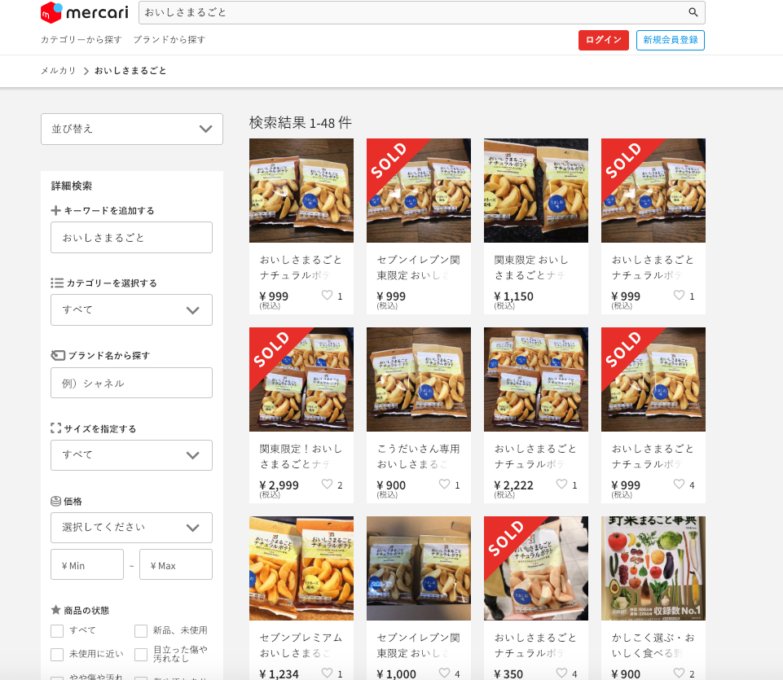Image resolution: width=783 pixels, height=680 pixels.
Task: Open the こうだいさん専用 item thumbnail
Action: [418, 379]
